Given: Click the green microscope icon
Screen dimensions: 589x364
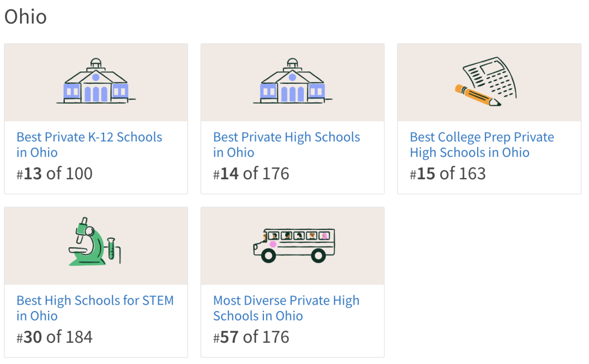Looking at the screenshot, I should (94, 241).
